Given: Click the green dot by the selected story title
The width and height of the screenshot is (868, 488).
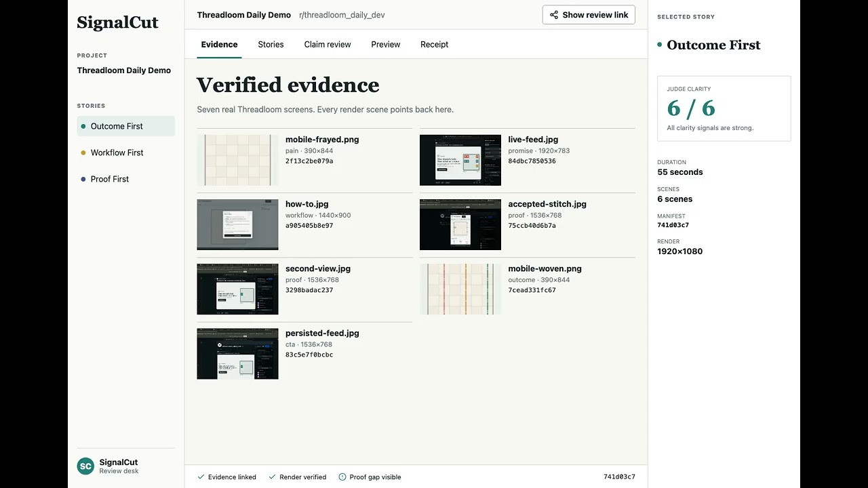Looking at the screenshot, I should [660, 45].
